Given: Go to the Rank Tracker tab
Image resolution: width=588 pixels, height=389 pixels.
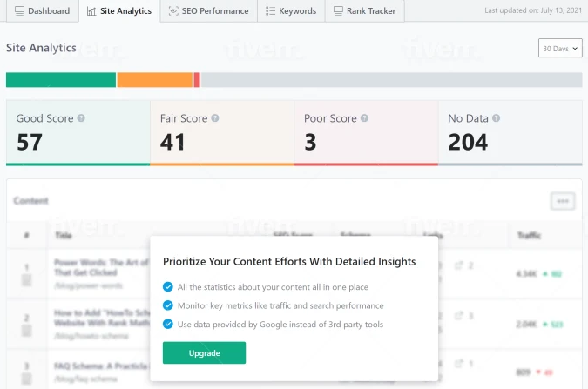Looking at the screenshot, I should coord(365,10).
